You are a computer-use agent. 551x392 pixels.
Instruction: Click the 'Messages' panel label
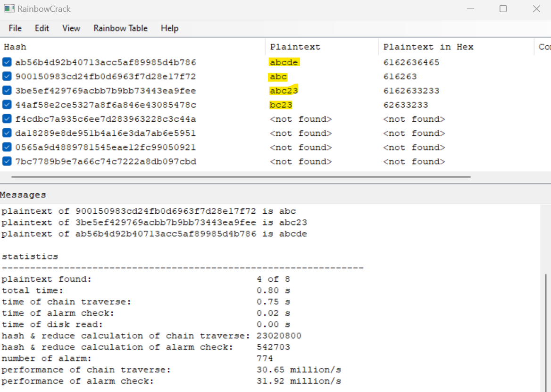click(23, 195)
